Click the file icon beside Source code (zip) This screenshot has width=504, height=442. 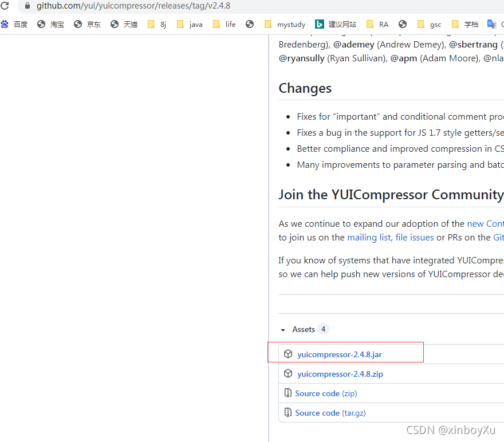pyautogui.click(x=288, y=393)
